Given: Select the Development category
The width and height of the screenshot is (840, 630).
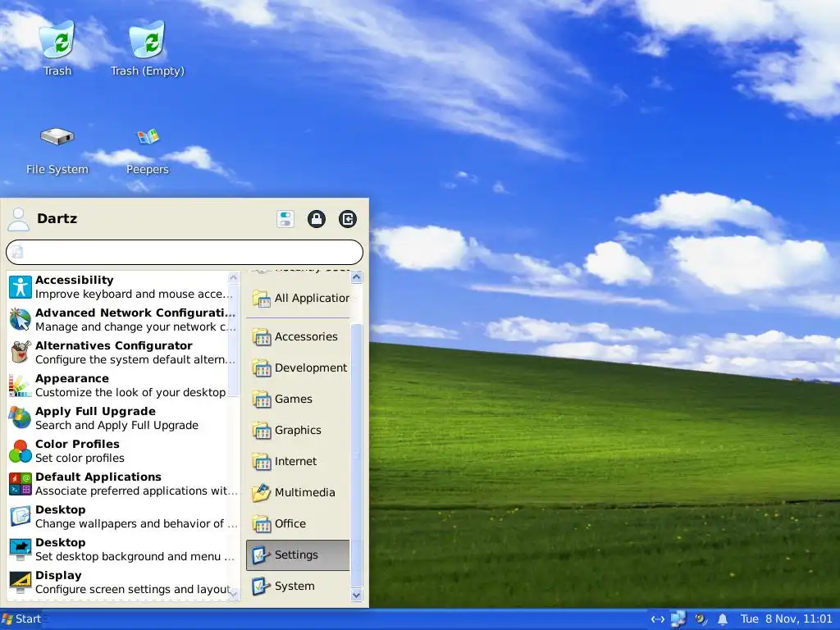Looking at the screenshot, I should coord(298,368).
